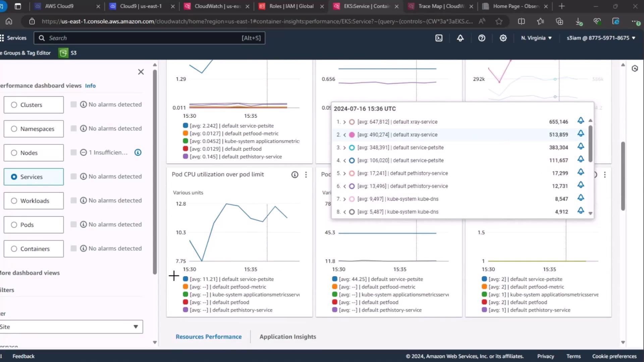Select the Workloads view radio button

point(14,201)
